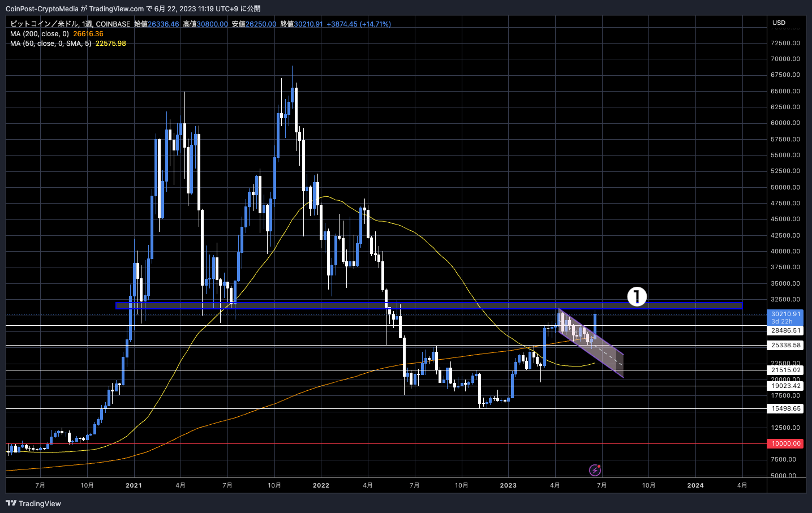Click the high price value 30800.00

212,24
